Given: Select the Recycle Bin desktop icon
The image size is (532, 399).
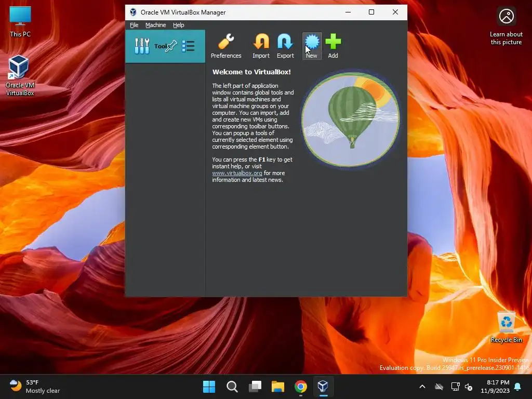Looking at the screenshot, I should click(506, 327).
